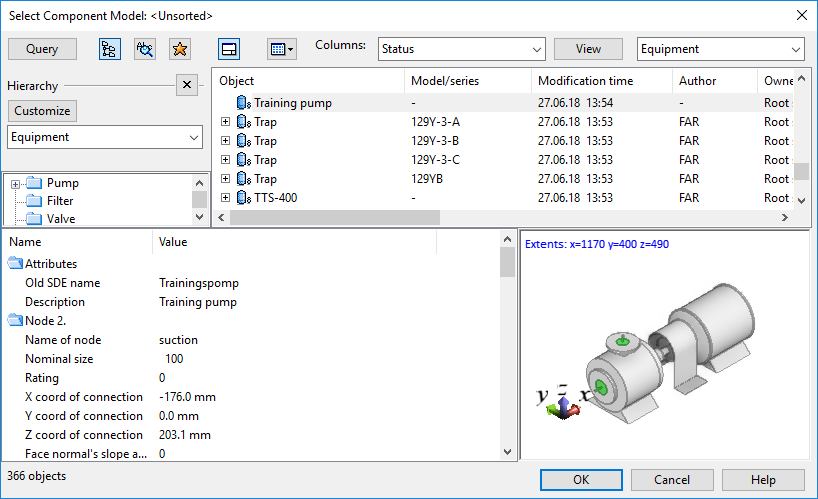Click the Customize button
This screenshot has width=818, height=499.
42,111
